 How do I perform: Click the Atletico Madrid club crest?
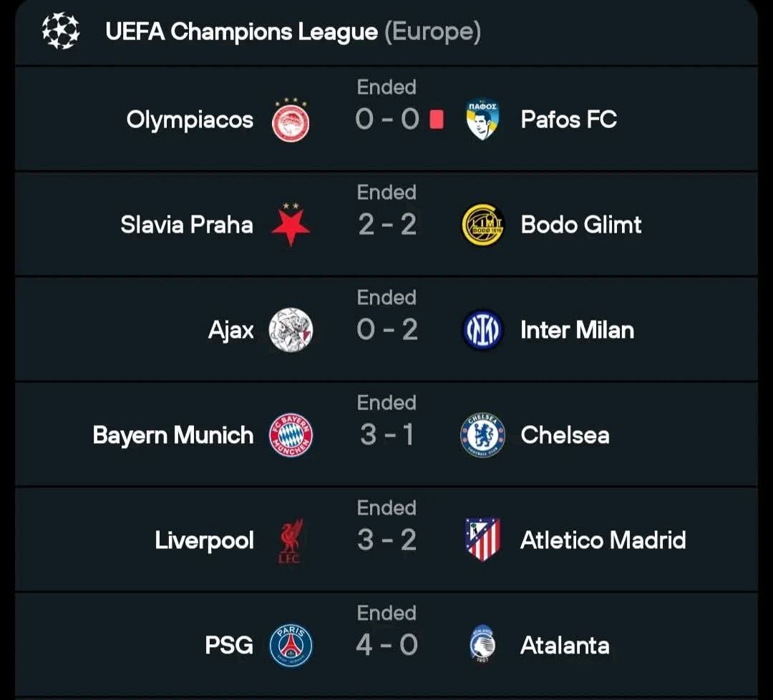482,540
